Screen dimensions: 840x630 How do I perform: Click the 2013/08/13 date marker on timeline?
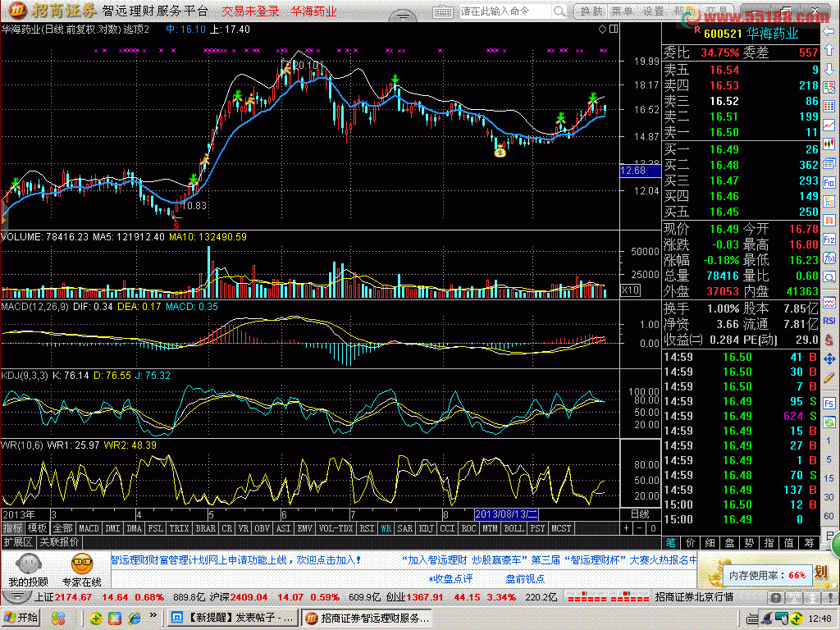506,514
